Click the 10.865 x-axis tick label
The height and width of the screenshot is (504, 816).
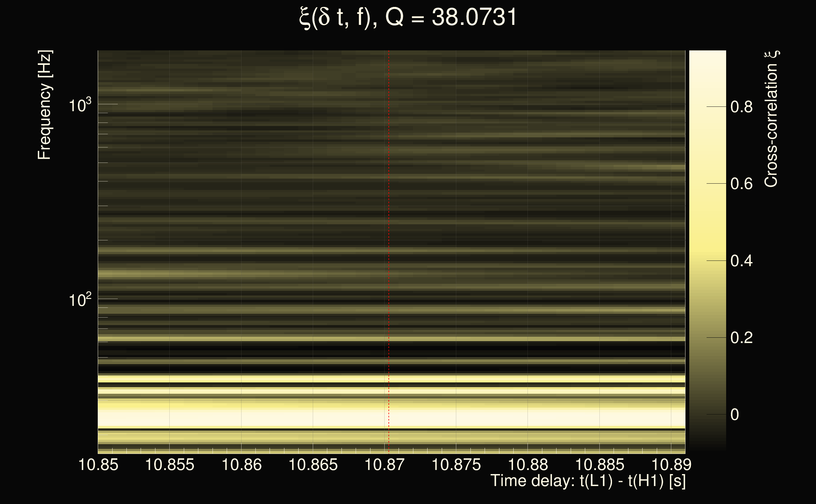click(x=312, y=465)
